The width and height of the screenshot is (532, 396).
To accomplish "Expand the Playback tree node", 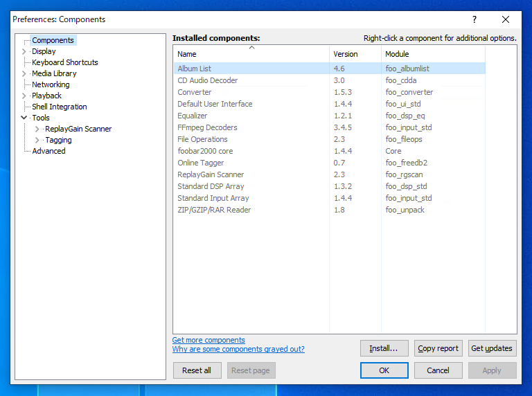I will click(x=24, y=96).
